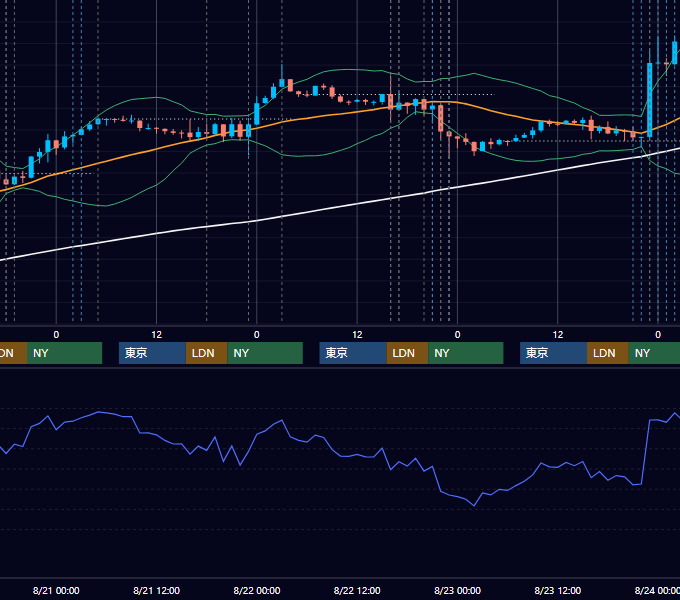This screenshot has height=600, width=680.
Task: Pick the 8/23 LDN session block
Action: click(x=608, y=353)
